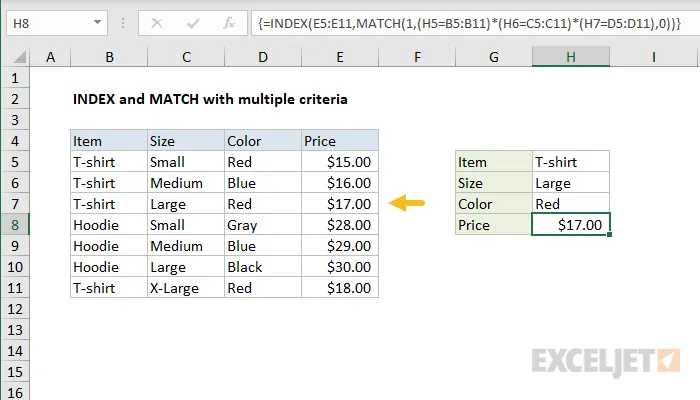The width and height of the screenshot is (700, 400).
Task: Select row 8 header
Action: (16, 225)
